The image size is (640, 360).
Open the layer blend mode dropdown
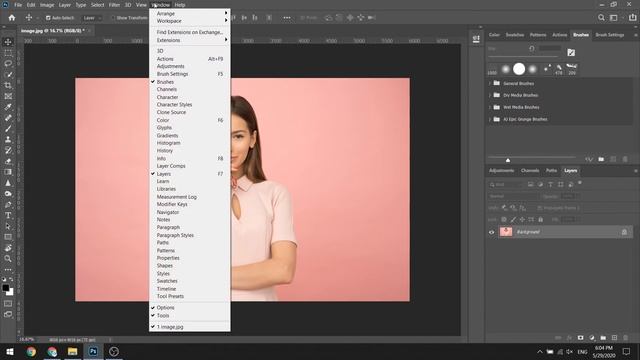coord(513,196)
